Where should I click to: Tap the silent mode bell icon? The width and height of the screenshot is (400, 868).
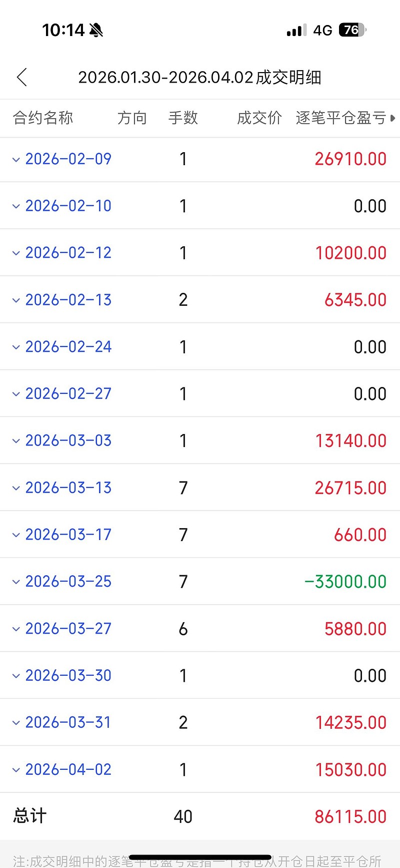96,31
